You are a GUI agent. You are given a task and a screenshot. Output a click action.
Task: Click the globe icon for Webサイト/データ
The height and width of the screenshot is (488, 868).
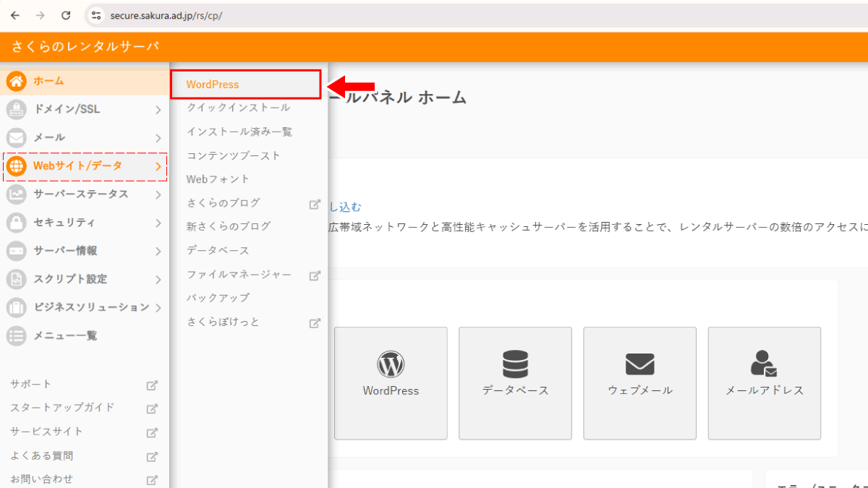[17, 166]
